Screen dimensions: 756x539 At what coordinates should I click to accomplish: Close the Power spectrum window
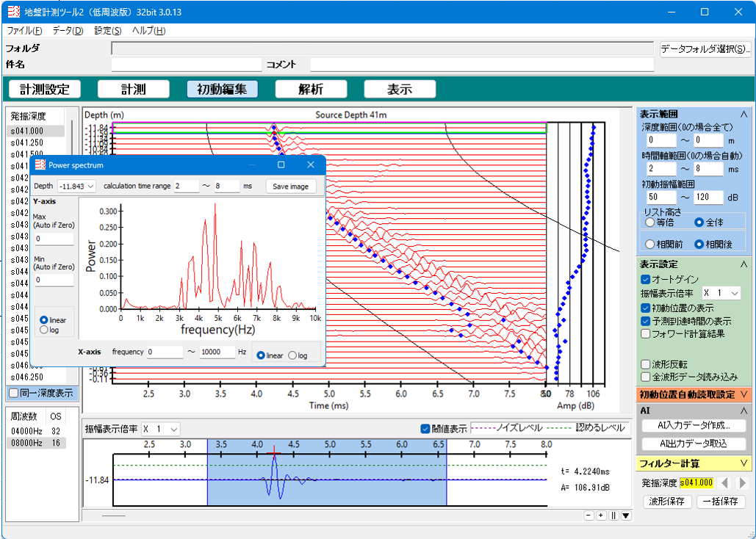[x=311, y=165]
